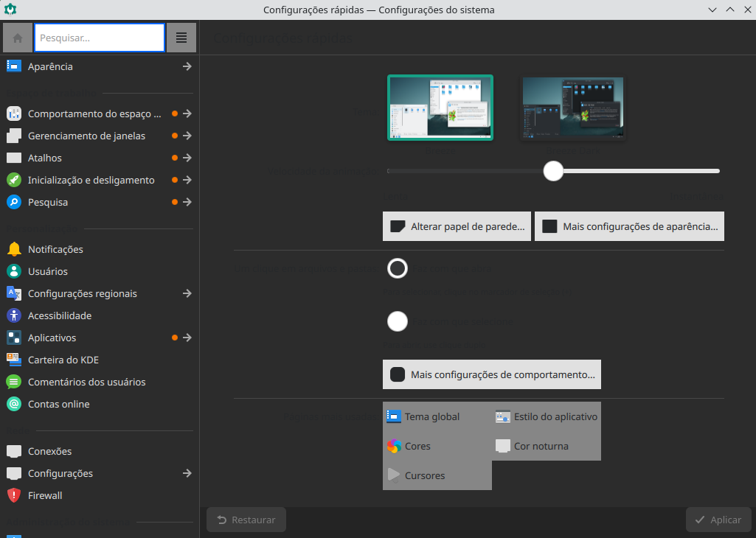Open Acessibilidade settings entry
The image size is (756, 538).
click(100, 315)
